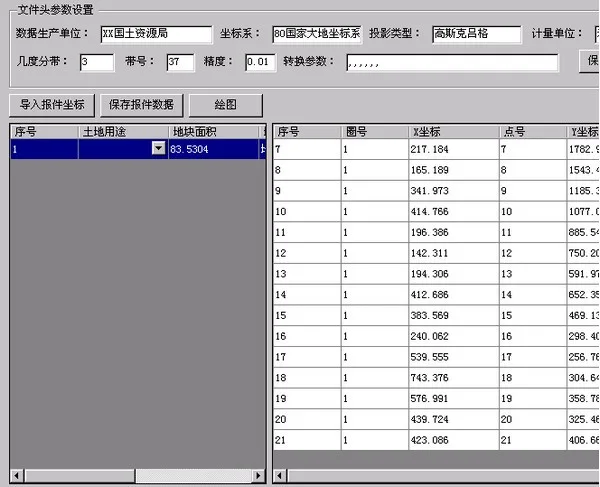Select X coordinate cell 165.189
The height and width of the screenshot is (487, 600).
(454, 170)
